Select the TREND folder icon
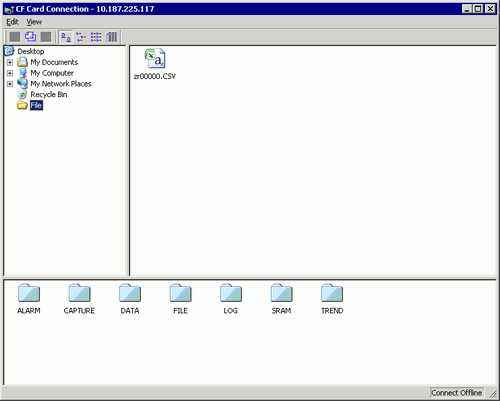The image size is (500, 401). [x=332, y=299]
